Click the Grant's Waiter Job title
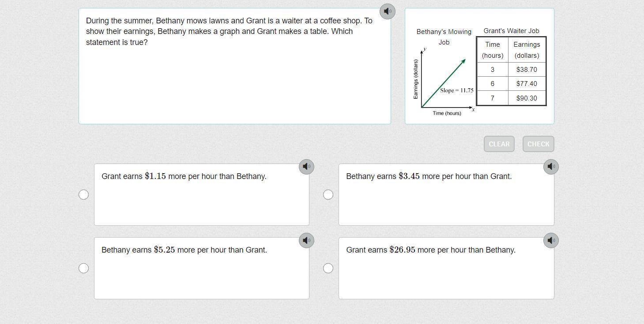Viewport: 644px width, 324px height. [511, 31]
